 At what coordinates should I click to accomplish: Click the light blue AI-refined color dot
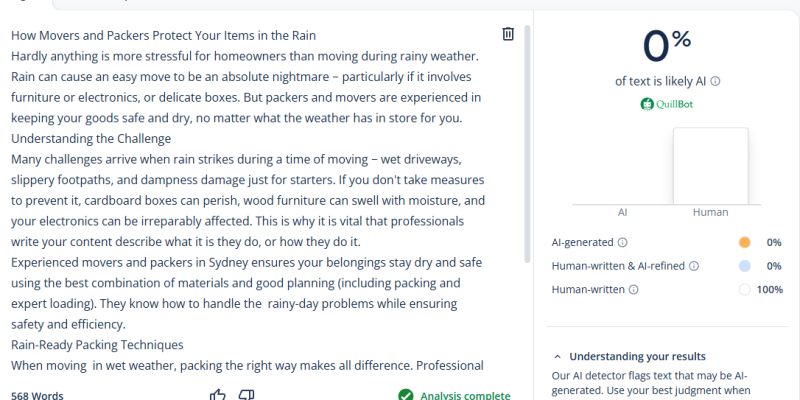[744, 266]
